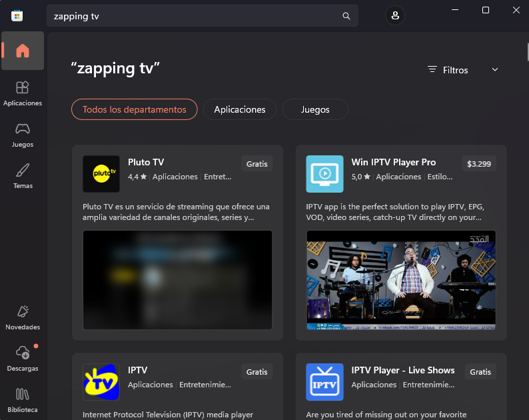Viewport: 529px width, 420px height.
Task: Open IPTV Player - Live Shows title
Action: [x=403, y=370]
